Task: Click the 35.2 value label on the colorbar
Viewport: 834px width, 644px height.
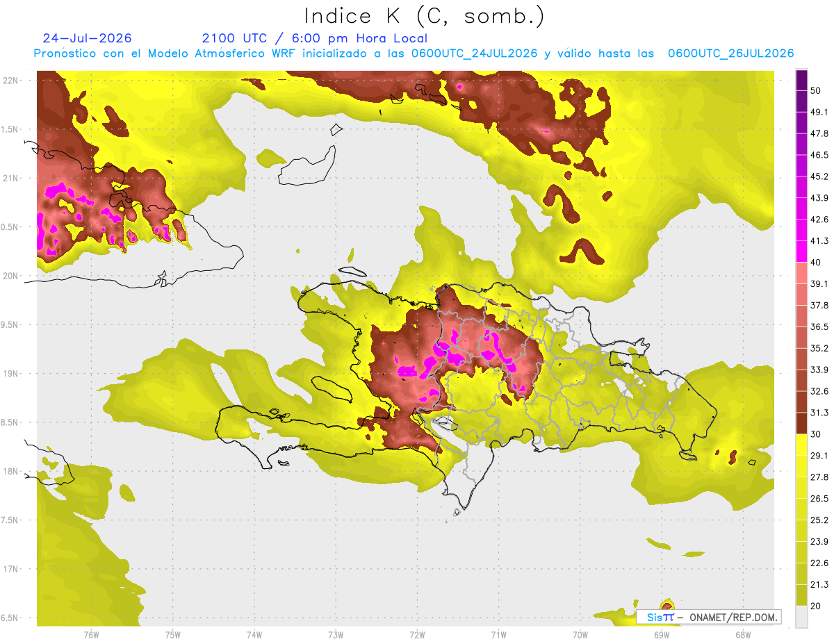Action: pos(819,348)
